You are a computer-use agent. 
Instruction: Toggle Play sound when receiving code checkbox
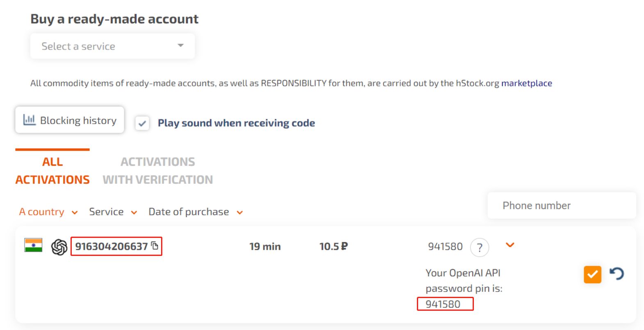tap(142, 123)
